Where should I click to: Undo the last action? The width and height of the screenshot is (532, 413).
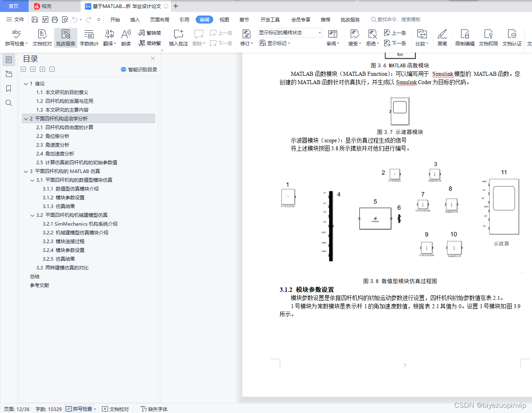point(75,20)
